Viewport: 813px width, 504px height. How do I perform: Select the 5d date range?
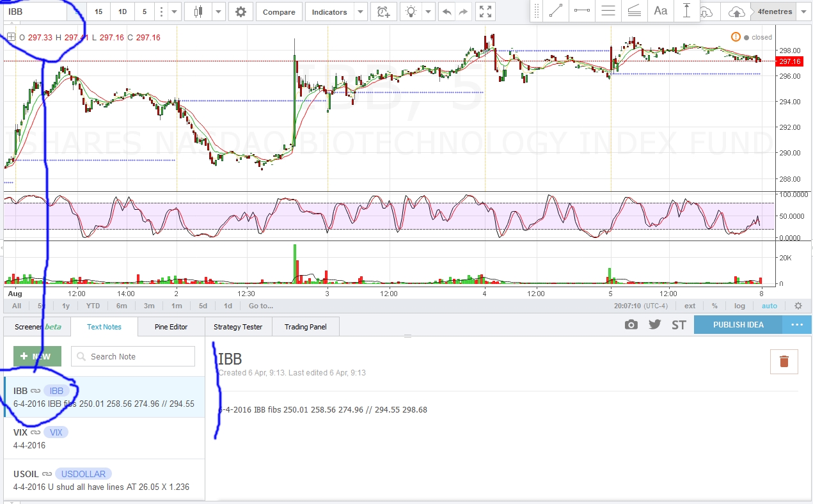(x=203, y=306)
